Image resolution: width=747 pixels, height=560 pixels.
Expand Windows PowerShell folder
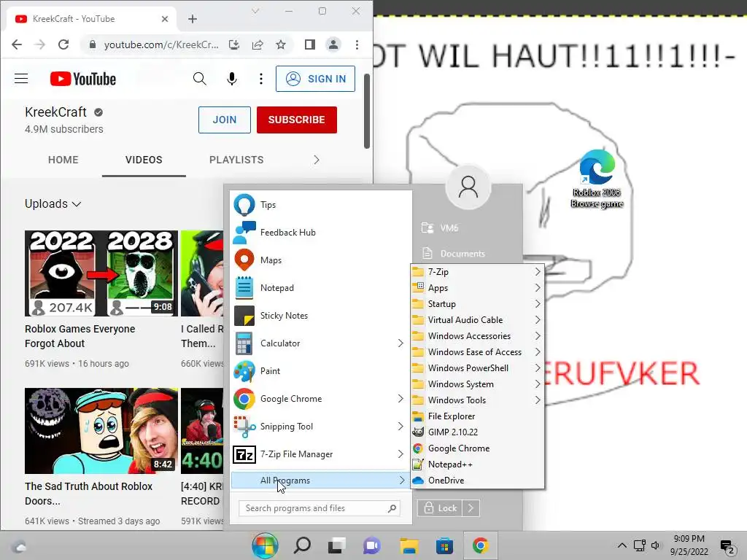click(477, 368)
